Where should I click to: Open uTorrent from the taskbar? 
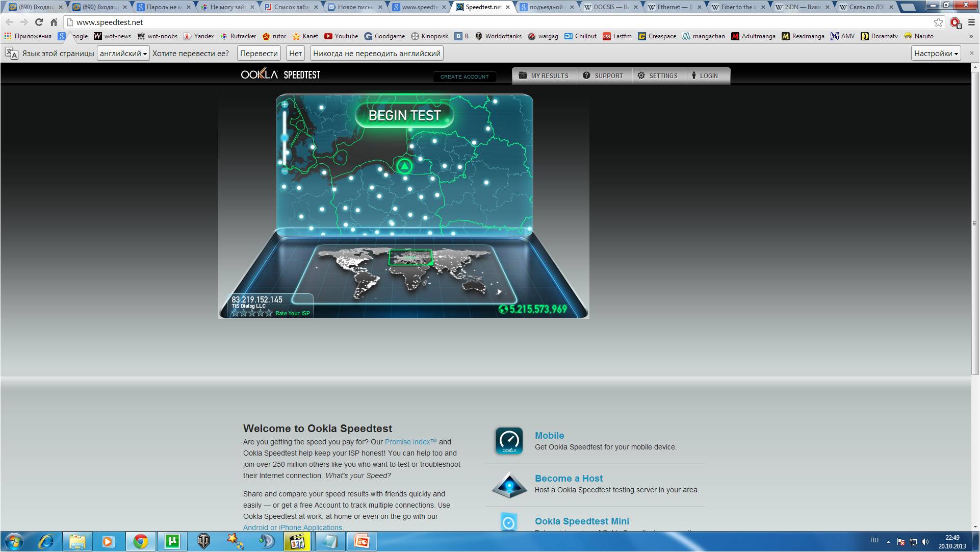click(x=172, y=541)
